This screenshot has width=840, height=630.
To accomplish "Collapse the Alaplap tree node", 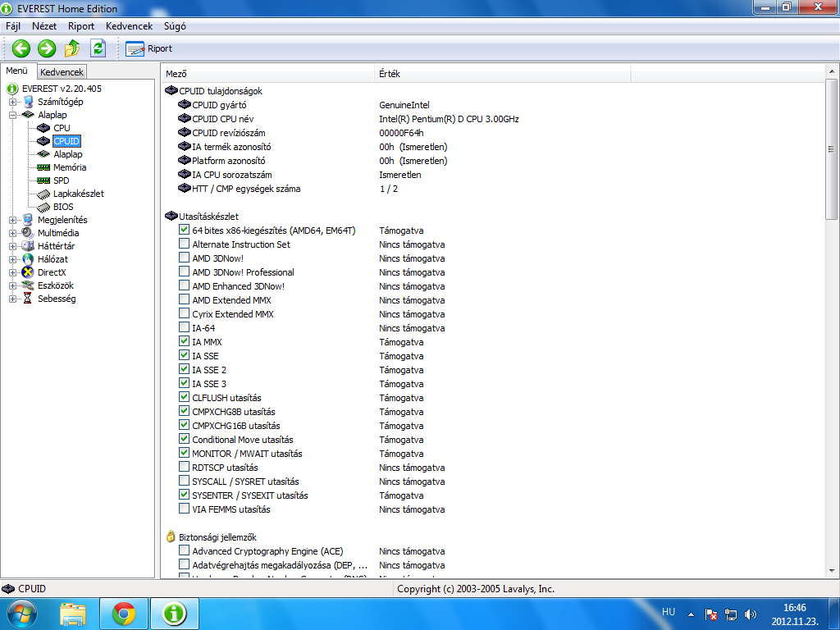I will click(12, 115).
